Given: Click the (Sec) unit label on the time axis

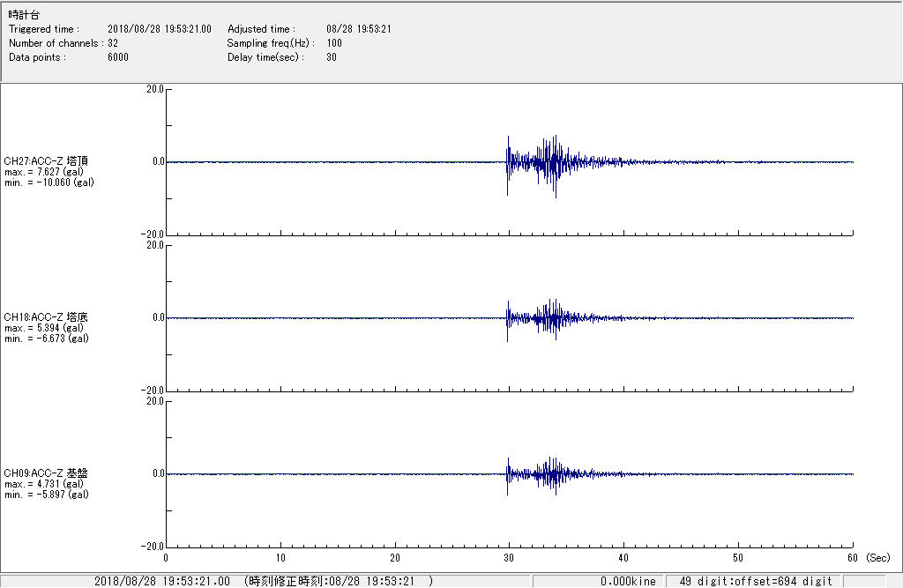Looking at the screenshot, I should click(878, 557).
